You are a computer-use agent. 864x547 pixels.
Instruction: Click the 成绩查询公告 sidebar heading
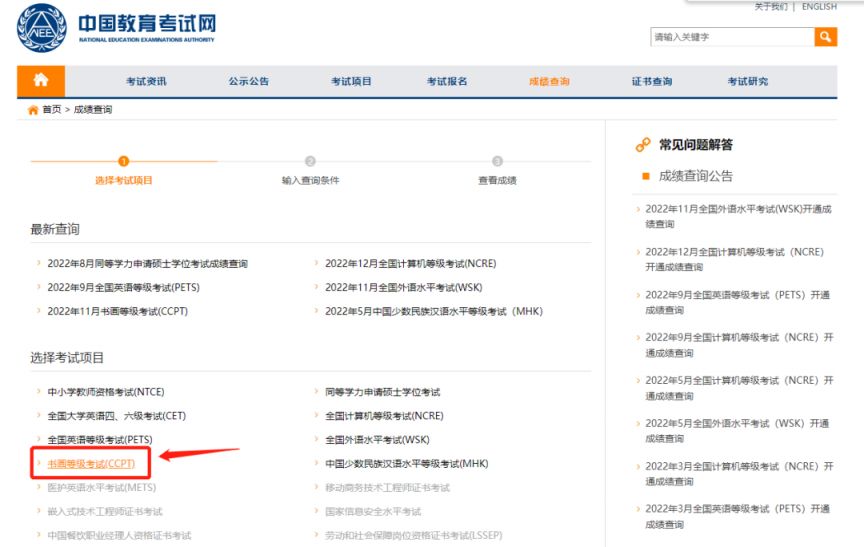[695, 176]
